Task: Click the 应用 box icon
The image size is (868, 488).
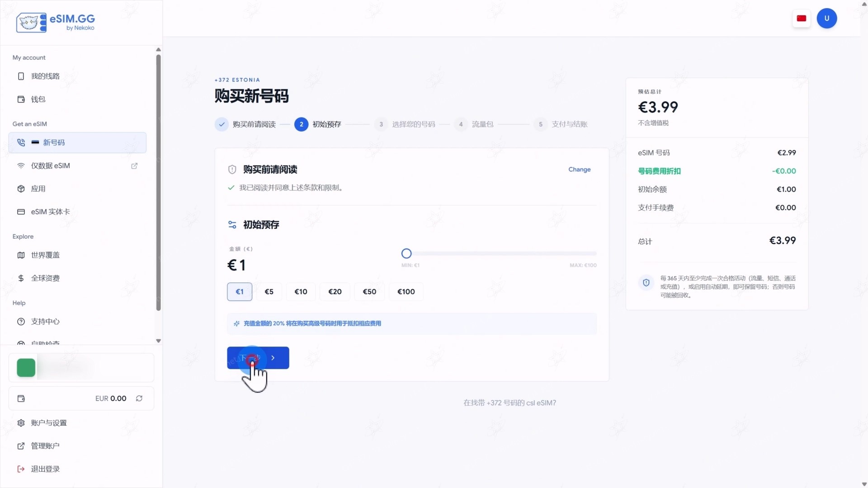Action: 21,188
